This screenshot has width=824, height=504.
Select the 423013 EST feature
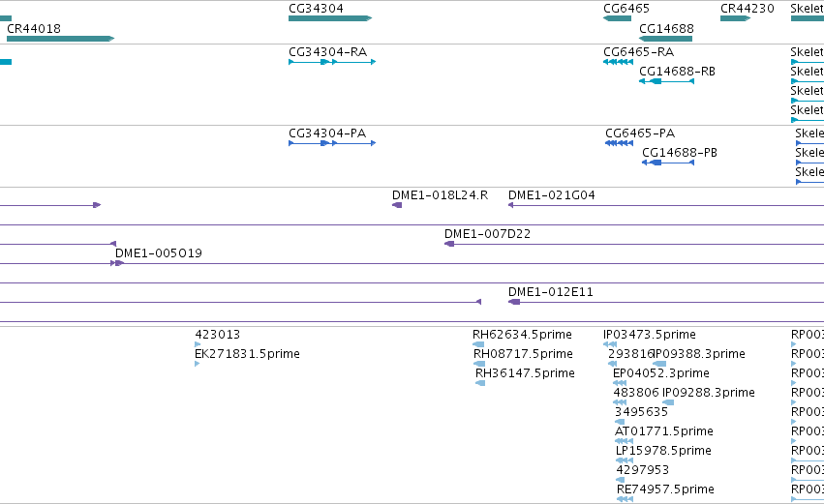[198, 344]
